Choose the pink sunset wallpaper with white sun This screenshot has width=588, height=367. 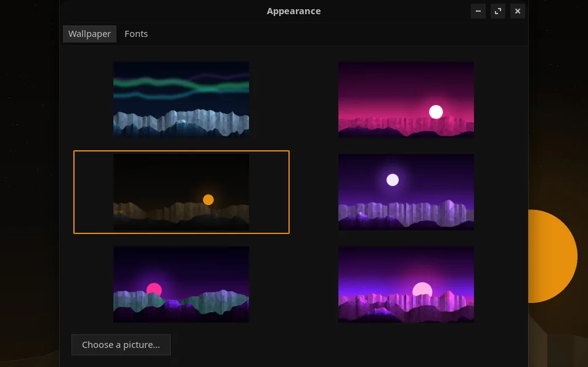coord(406,100)
